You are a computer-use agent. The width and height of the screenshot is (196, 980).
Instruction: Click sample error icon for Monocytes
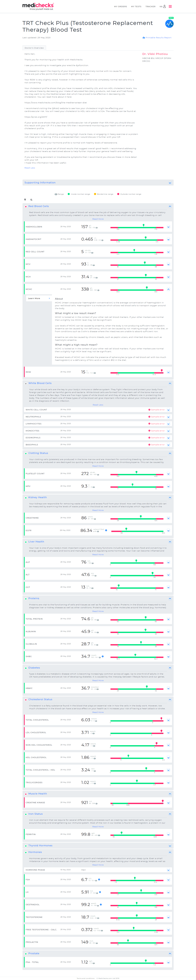point(150,431)
